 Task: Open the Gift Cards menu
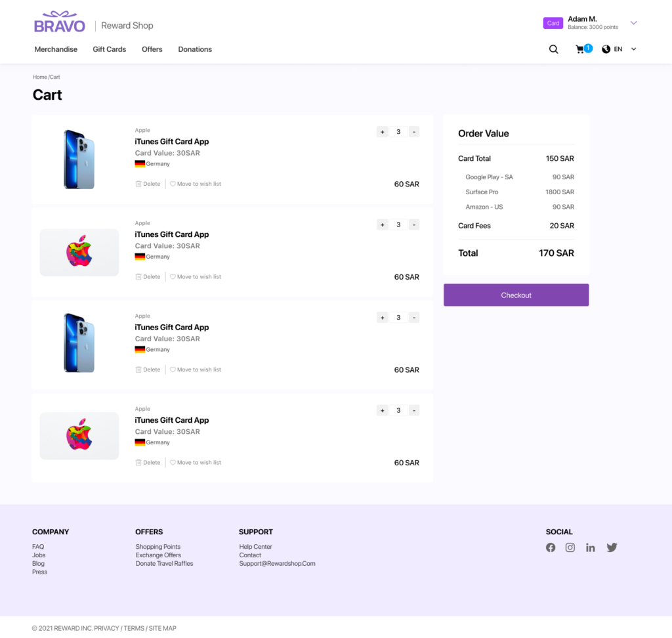pos(109,49)
